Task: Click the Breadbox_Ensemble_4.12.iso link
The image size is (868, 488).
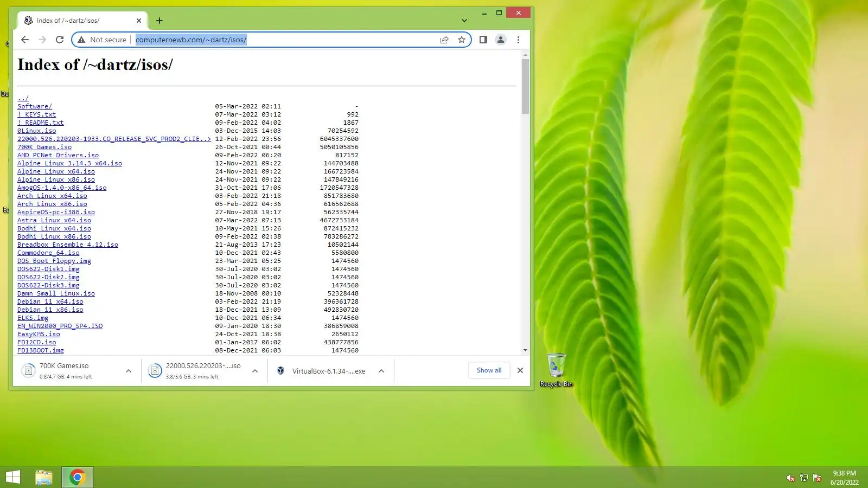Action: pos(68,245)
